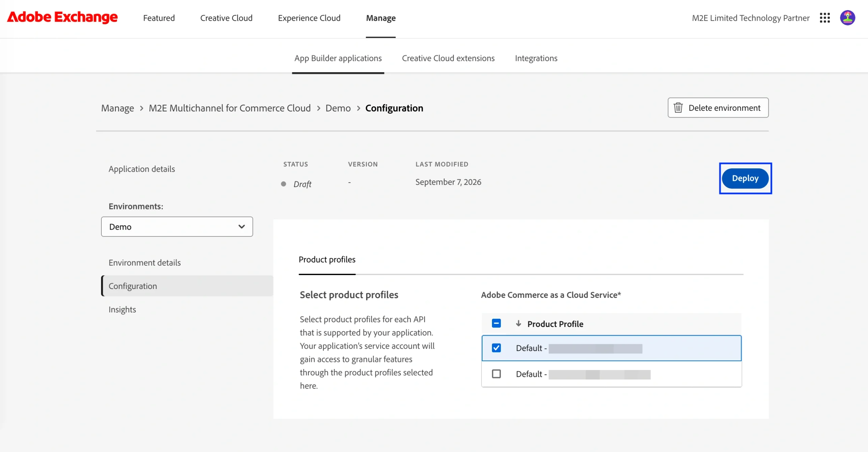The height and width of the screenshot is (452, 868).
Task: Click the Adobe Exchange logo
Action: [62, 17]
